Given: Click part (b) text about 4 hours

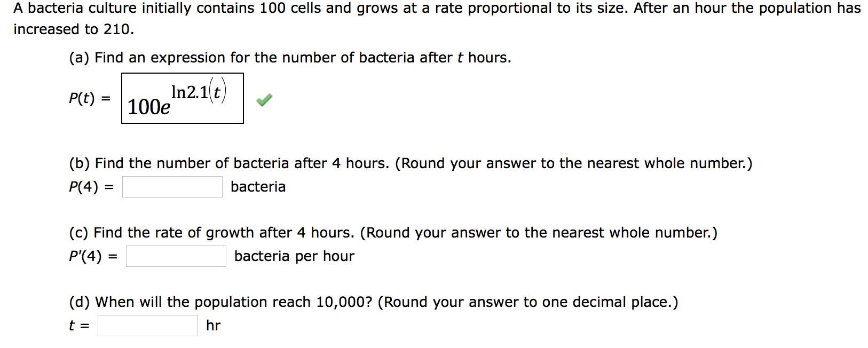Looking at the screenshot, I should [x=411, y=163].
